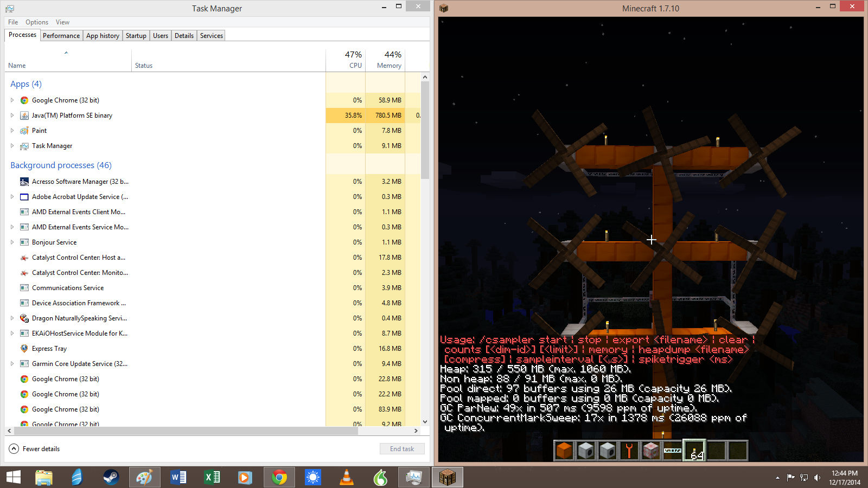Select the orange block in Minecraft hotbar
Viewport: 868px width, 488px height.
coord(564,451)
